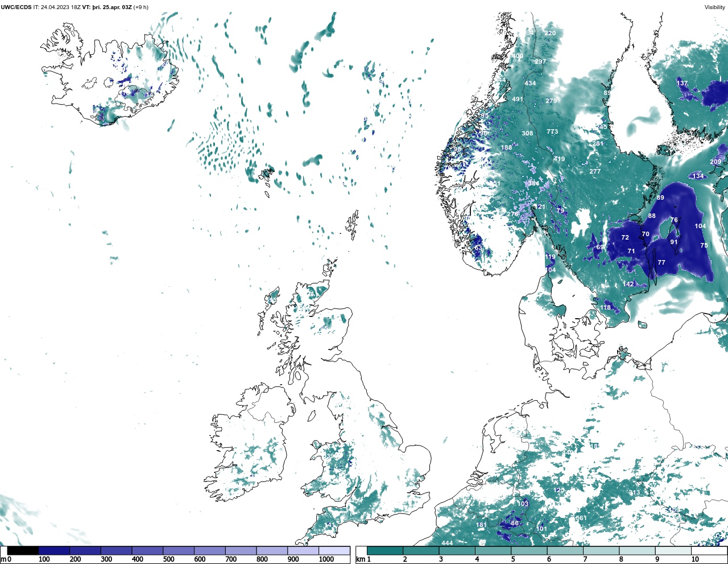Choose the 9–10 km palest swatch

coord(673,551)
